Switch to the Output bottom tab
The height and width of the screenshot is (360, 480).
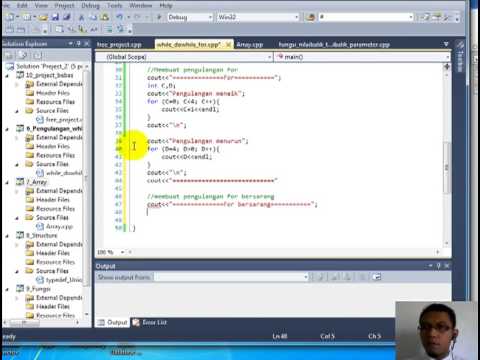[113, 322]
